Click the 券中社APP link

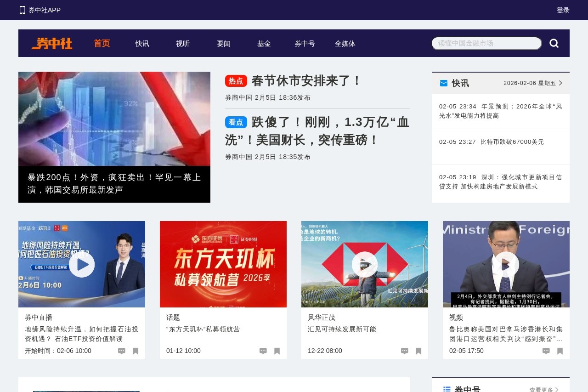pyautogui.click(x=45, y=10)
